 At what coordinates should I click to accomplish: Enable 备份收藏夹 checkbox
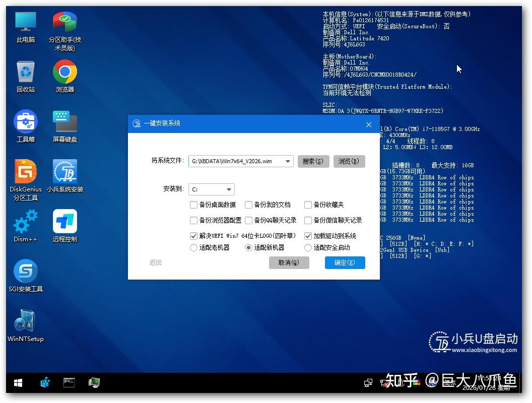pos(308,205)
